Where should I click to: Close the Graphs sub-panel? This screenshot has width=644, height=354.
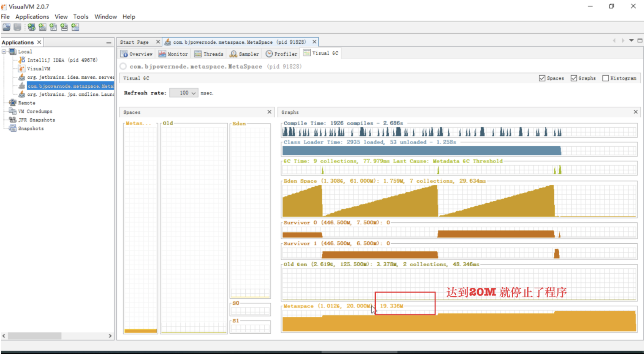[636, 112]
